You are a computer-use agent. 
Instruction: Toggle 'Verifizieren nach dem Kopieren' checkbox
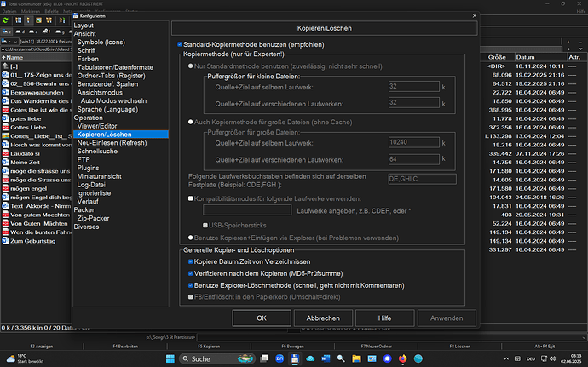(191, 273)
